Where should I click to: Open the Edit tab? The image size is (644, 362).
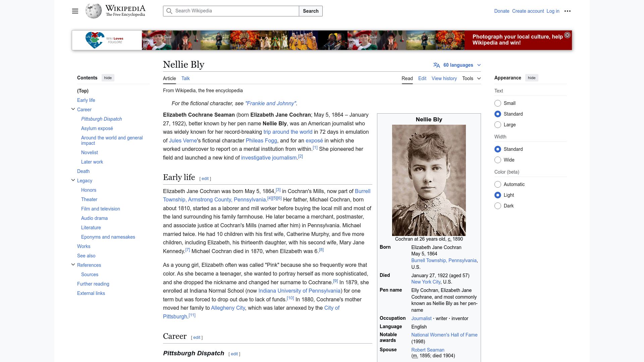point(422,78)
